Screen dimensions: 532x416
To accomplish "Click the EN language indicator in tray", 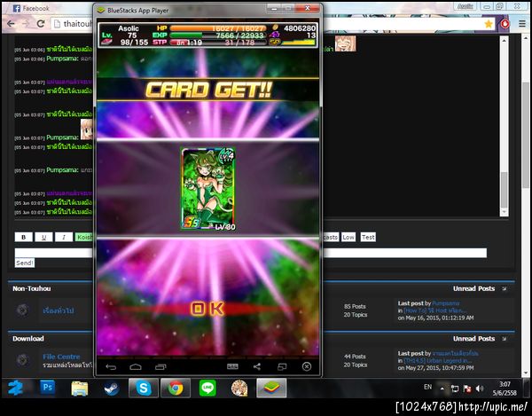I will pyautogui.click(x=428, y=387).
